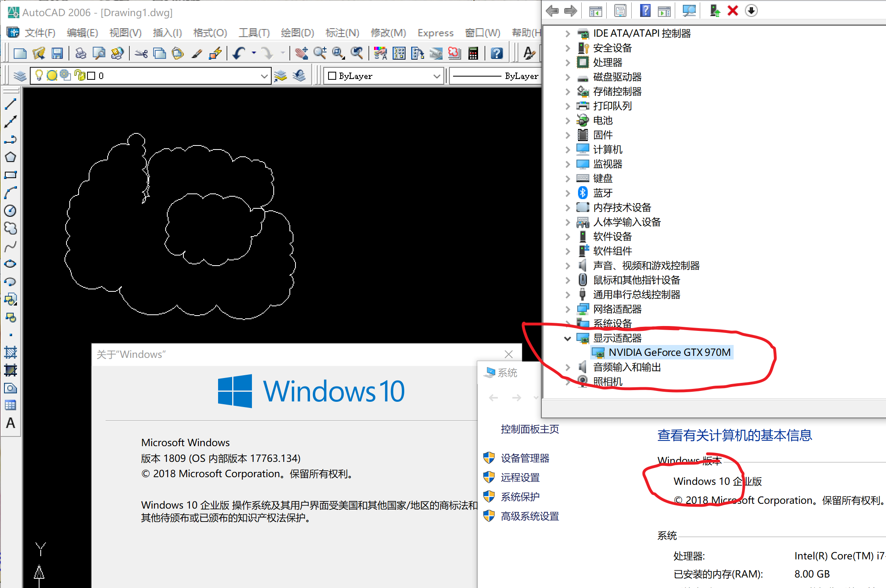Screen dimensions: 886x588
Task: Select the Table tool
Action: coord(10,405)
